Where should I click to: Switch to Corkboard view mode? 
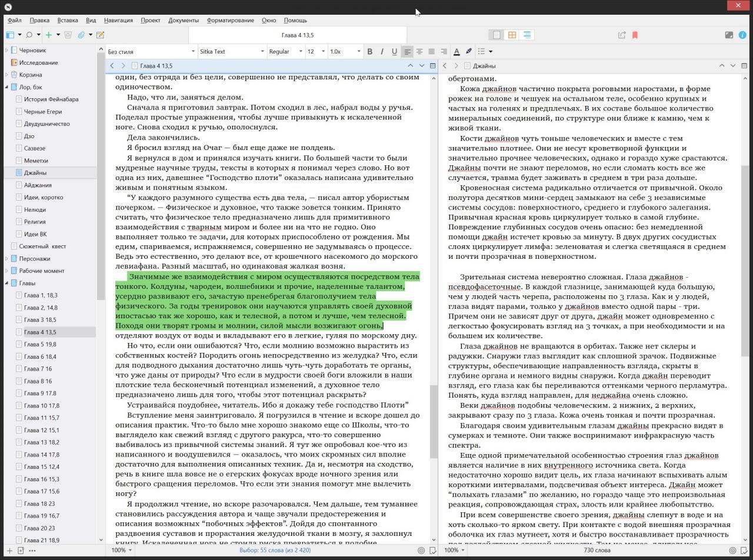pos(512,35)
